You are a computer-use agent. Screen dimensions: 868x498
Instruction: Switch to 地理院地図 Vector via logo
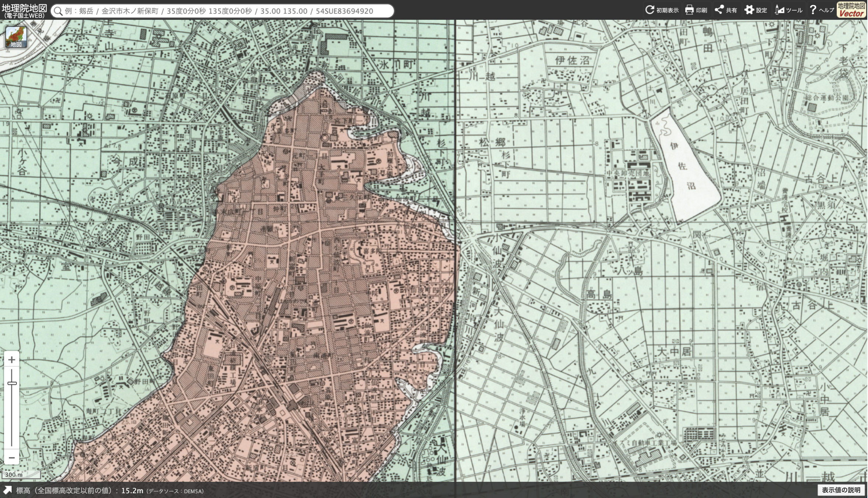coord(851,10)
